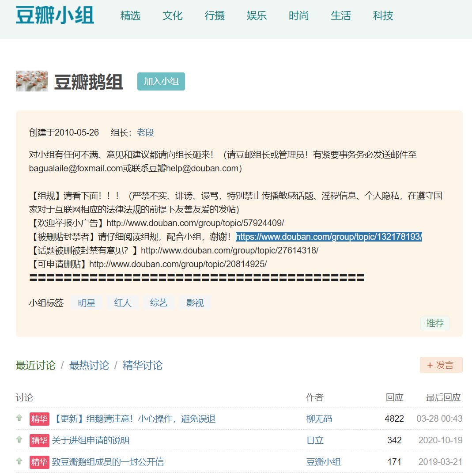Open the 行摄 navigation tab
472x476 pixels.
pyautogui.click(x=215, y=15)
